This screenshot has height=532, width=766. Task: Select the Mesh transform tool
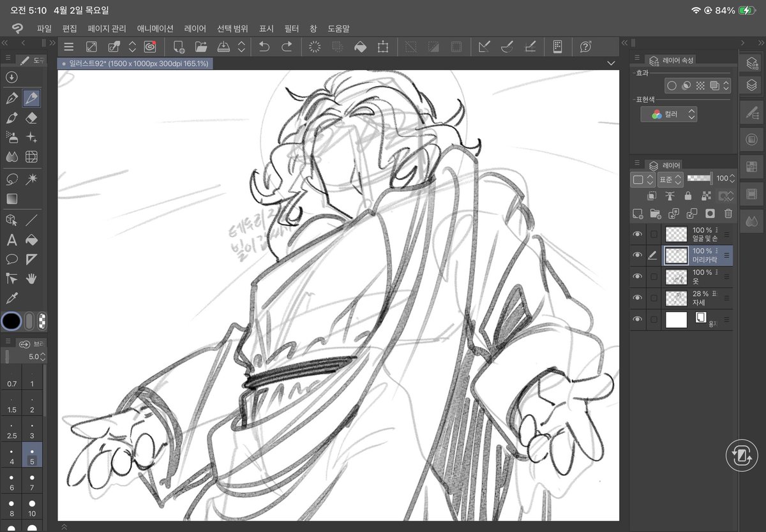(31, 157)
